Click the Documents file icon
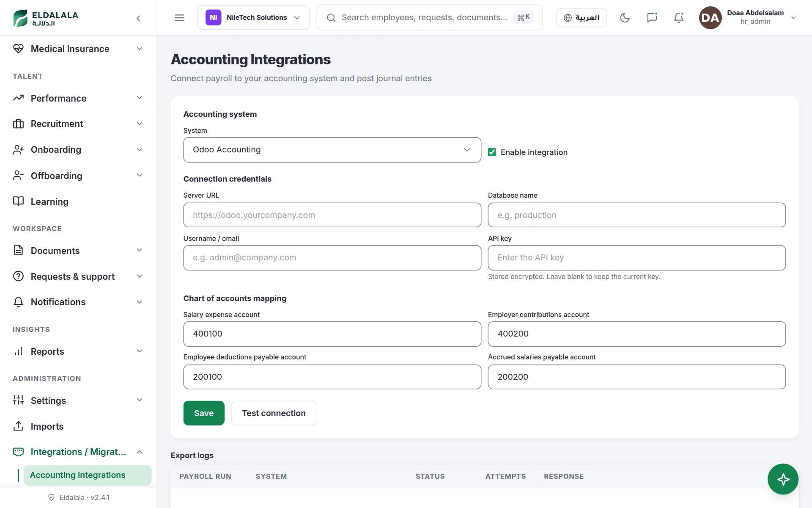This screenshot has width=812, height=508. (x=18, y=251)
